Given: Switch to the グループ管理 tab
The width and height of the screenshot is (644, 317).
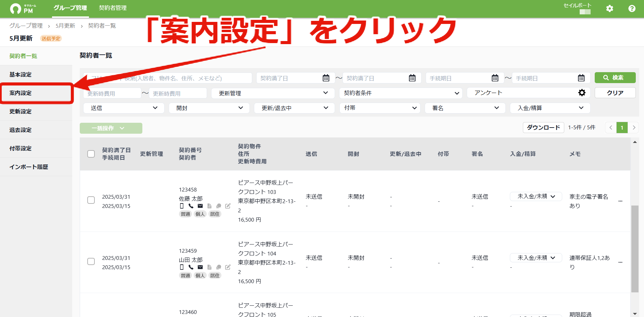Looking at the screenshot, I should tap(70, 8).
